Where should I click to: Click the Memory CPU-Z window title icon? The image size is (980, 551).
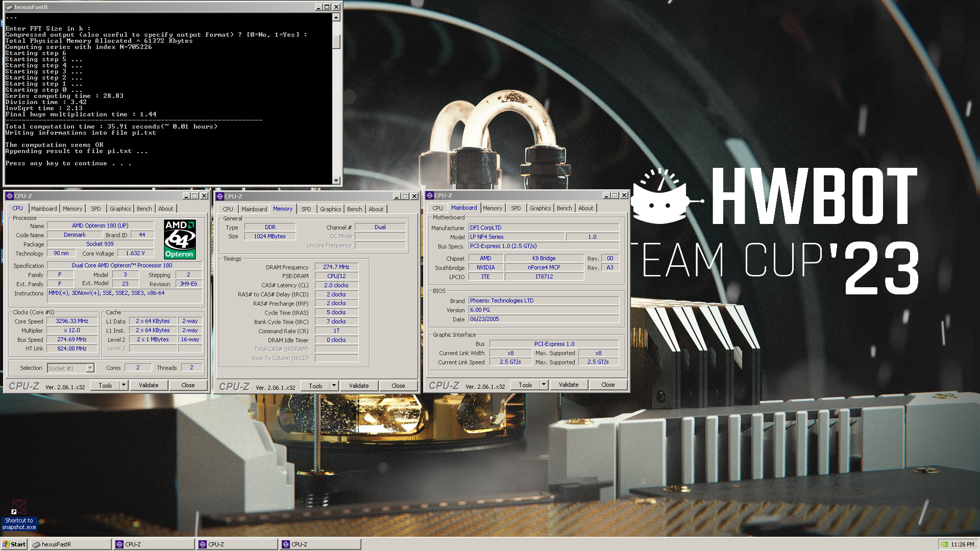pos(220,196)
